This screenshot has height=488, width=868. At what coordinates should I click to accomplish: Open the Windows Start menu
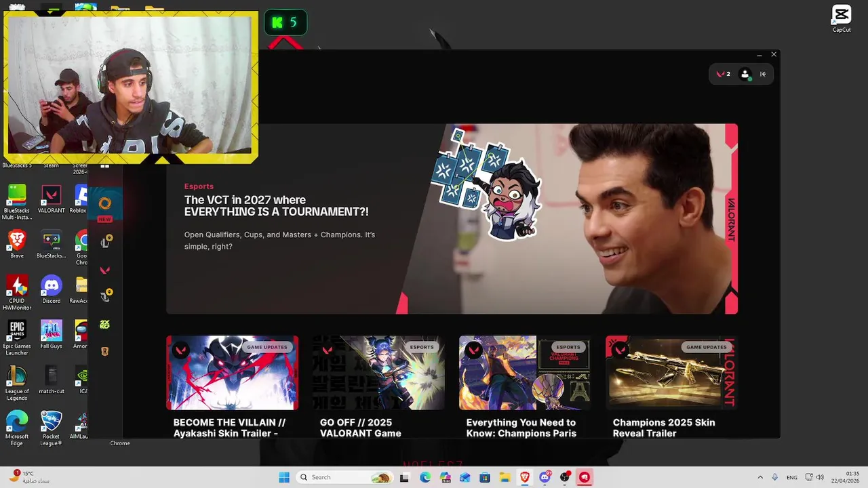[284, 477]
